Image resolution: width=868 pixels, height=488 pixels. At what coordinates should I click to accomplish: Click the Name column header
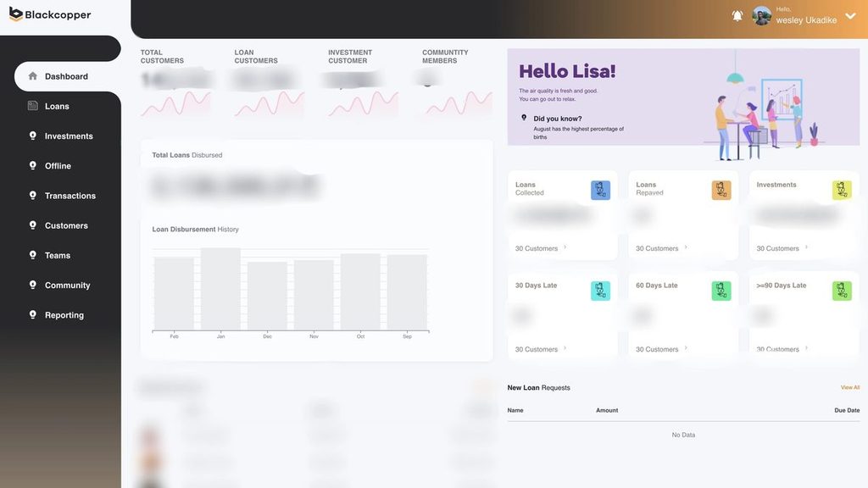515,410
